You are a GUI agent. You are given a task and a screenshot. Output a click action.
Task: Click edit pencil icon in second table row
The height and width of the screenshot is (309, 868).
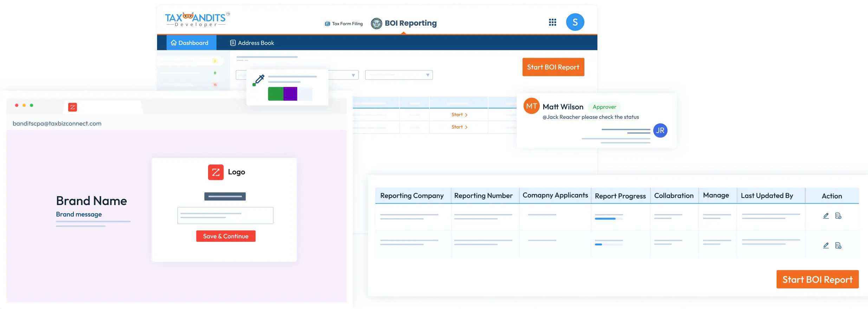[826, 245]
